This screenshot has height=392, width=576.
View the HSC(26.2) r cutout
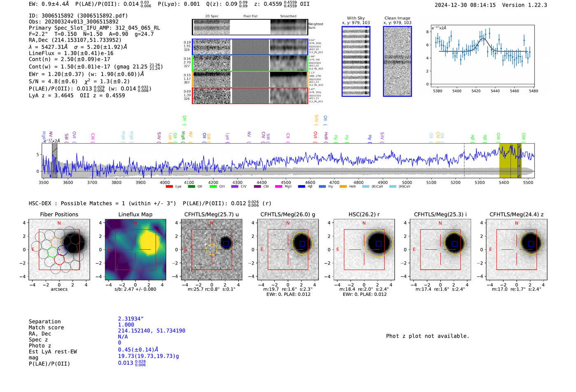364,250
